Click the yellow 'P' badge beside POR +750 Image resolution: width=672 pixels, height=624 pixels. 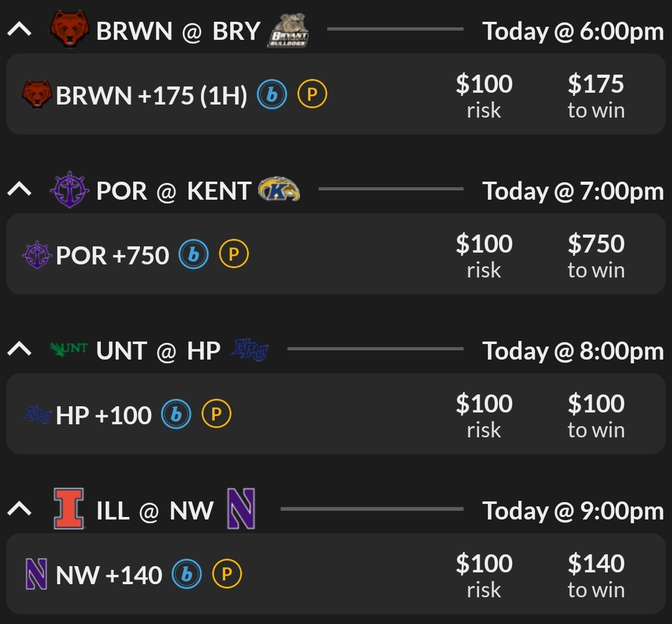coord(233,254)
